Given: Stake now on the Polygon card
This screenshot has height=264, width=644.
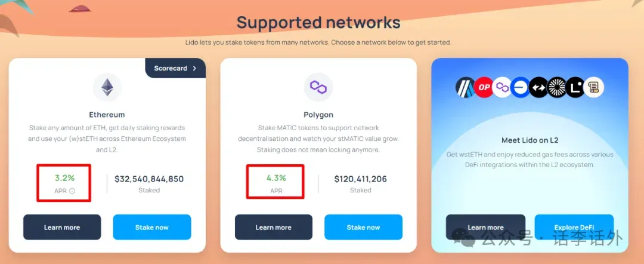Looking at the screenshot, I should [364, 227].
